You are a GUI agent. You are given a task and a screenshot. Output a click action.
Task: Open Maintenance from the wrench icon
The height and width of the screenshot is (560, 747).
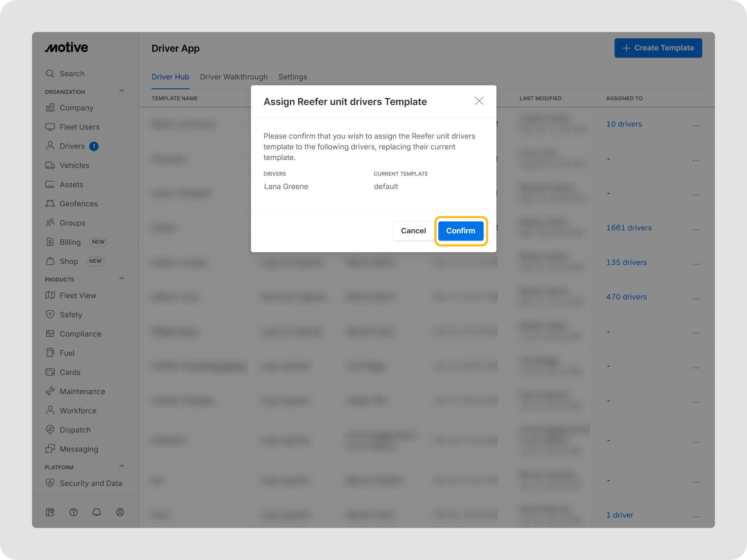(50, 392)
